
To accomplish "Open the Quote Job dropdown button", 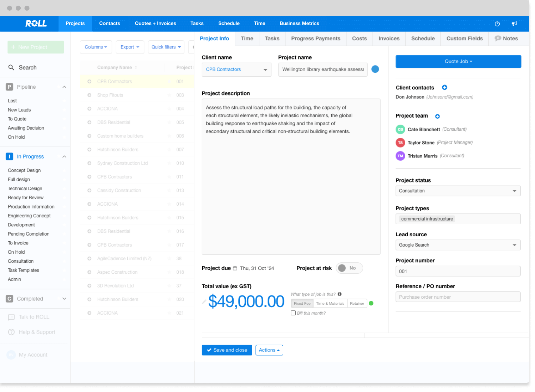I will tap(458, 61).
